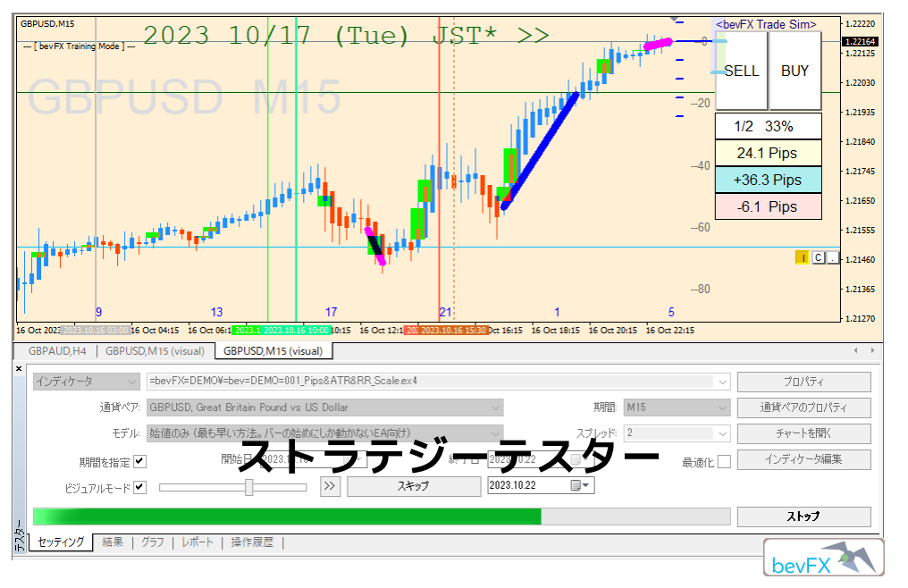The width and height of the screenshot is (908, 588).
Task: Open the 通貨ペア GBPUSD dropdown
Action: tap(325, 407)
